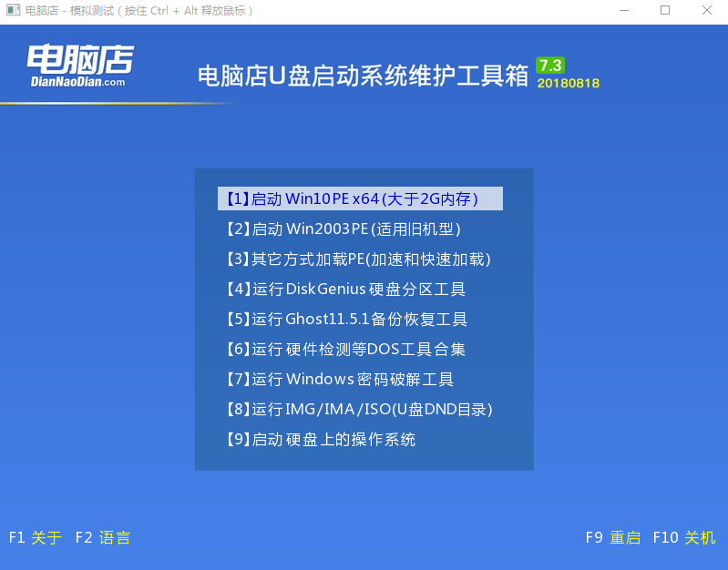Image resolution: width=728 pixels, height=570 pixels.
Task: Boot the operating system on hard disk entry
Action: click(321, 440)
